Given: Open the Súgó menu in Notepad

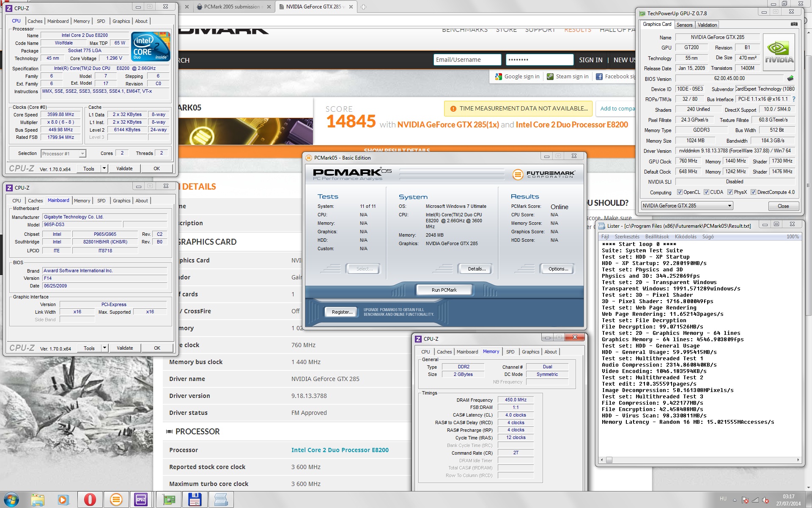Looking at the screenshot, I should pyautogui.click(x=708, y=237).
